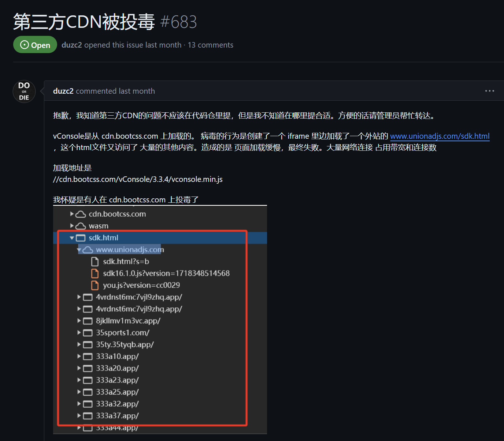Click frame icon beside 333a23.app/
Viewport: 504px width, 441px height.
(88, 380)
